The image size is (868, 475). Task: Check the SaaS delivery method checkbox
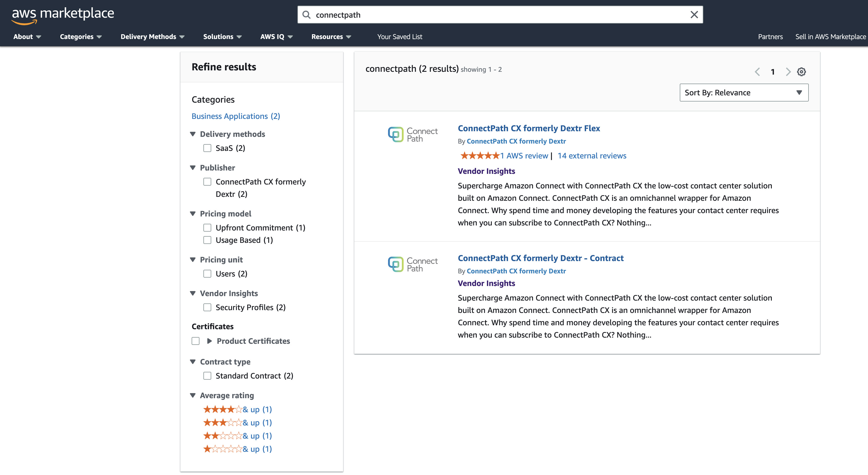(207, 148)
